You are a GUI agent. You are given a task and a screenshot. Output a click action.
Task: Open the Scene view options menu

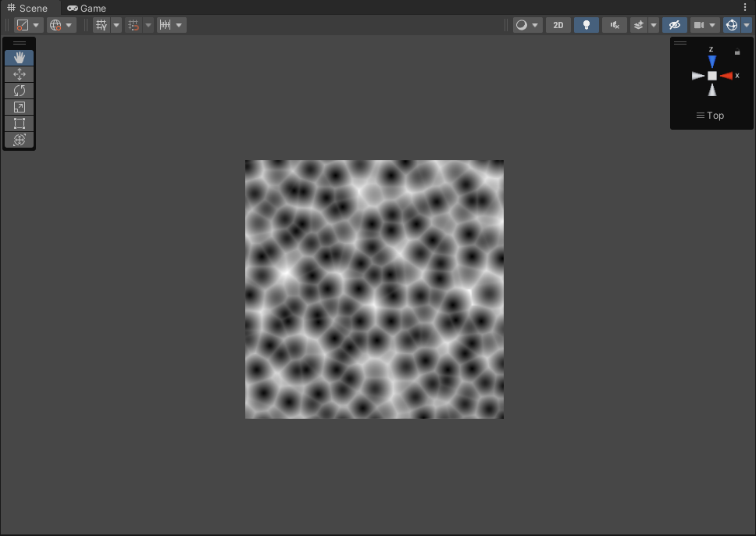747,7
